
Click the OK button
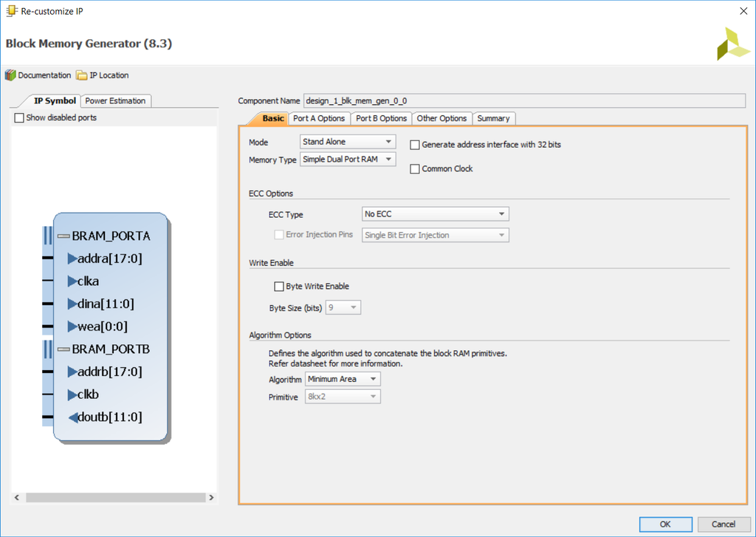coord(665,524)
